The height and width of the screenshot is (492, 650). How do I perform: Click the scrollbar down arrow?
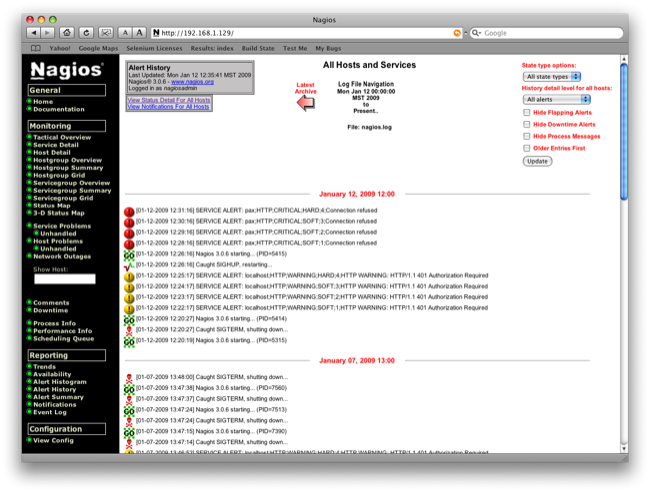point(624,449)
